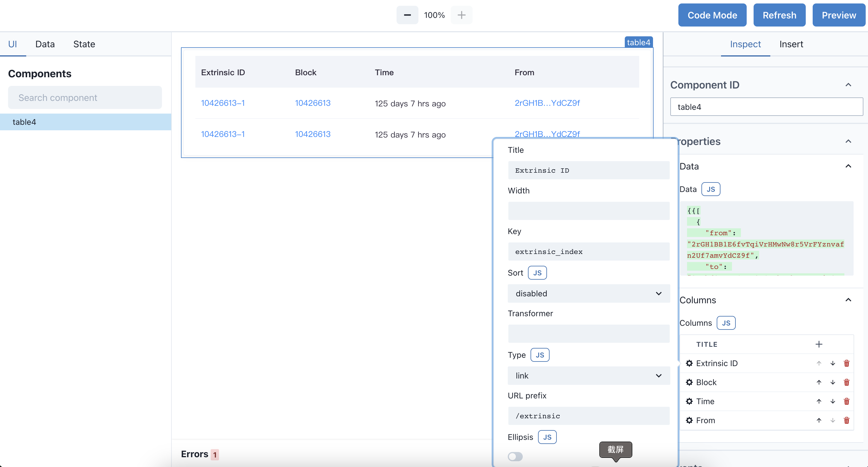The width and height of the screenshot is (868, 467).
Task: Collapse the Data section
Action: (848, 166)
